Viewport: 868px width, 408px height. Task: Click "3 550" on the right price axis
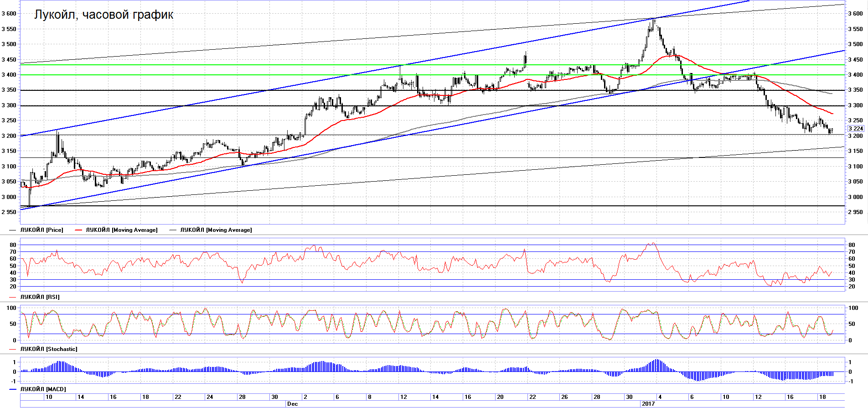click(x=855, y=29)
